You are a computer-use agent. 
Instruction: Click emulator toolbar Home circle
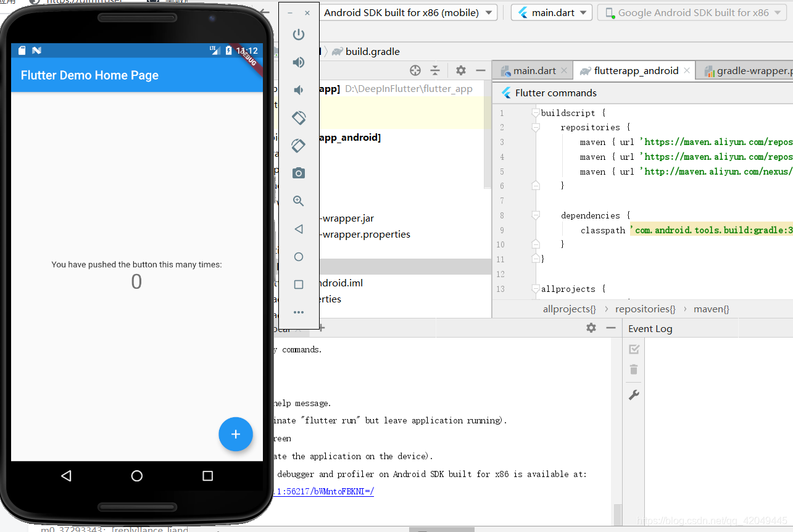click(x=299, y=257)
